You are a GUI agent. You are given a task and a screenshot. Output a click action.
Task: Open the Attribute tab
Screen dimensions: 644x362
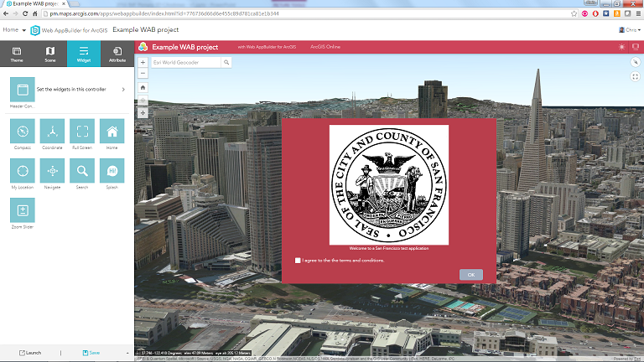pos(117,54)
